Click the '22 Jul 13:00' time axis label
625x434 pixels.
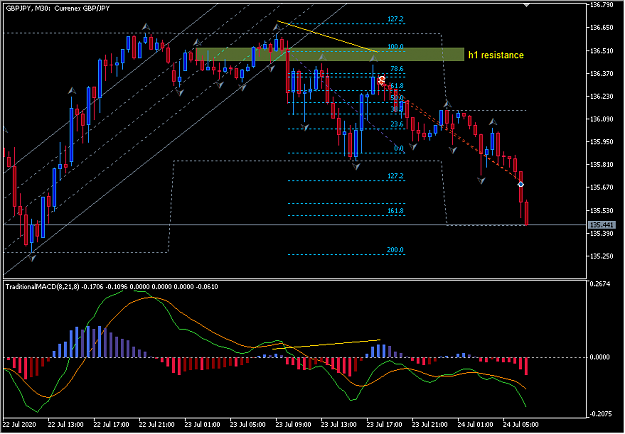click(66, 424)
